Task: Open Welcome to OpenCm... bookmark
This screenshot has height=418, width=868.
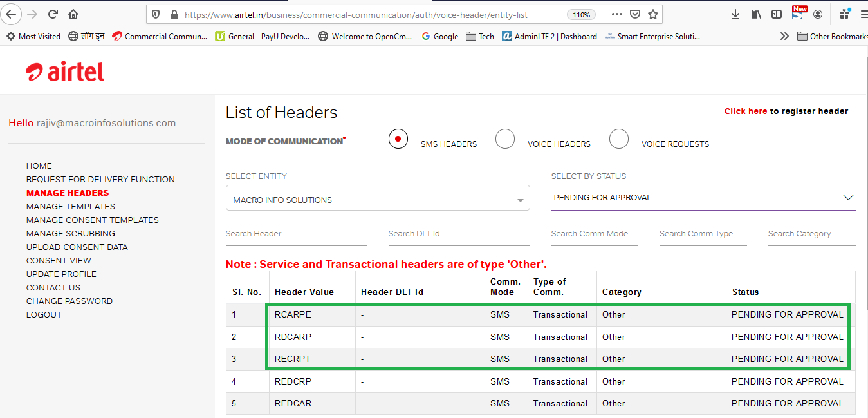Action: click(365, 37)
